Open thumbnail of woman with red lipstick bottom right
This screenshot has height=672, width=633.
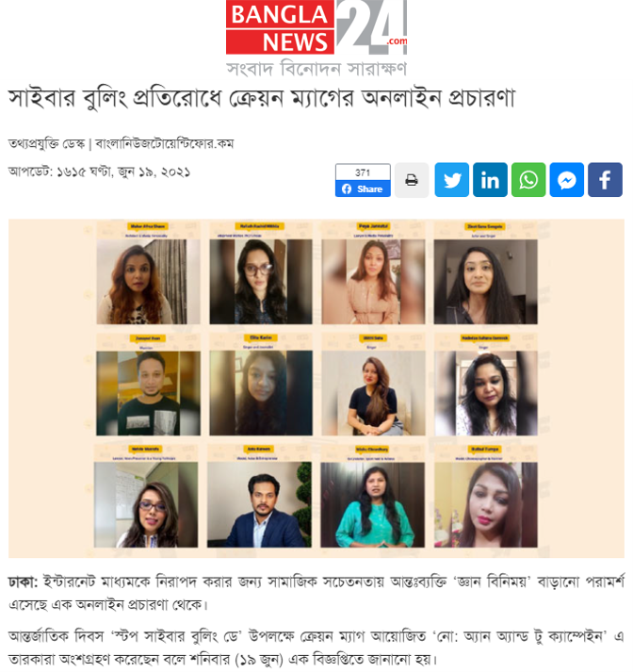486,505
